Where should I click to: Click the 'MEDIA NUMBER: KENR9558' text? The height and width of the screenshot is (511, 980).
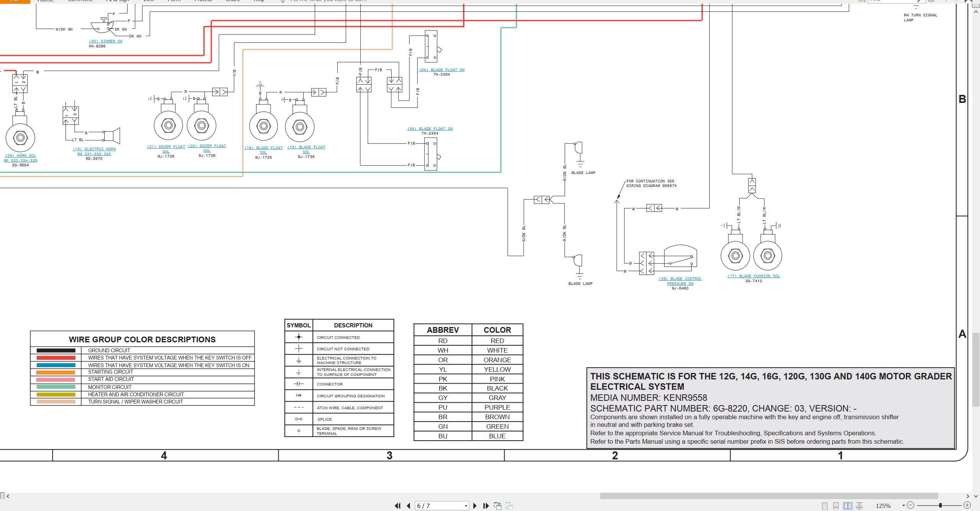point(648,398)
